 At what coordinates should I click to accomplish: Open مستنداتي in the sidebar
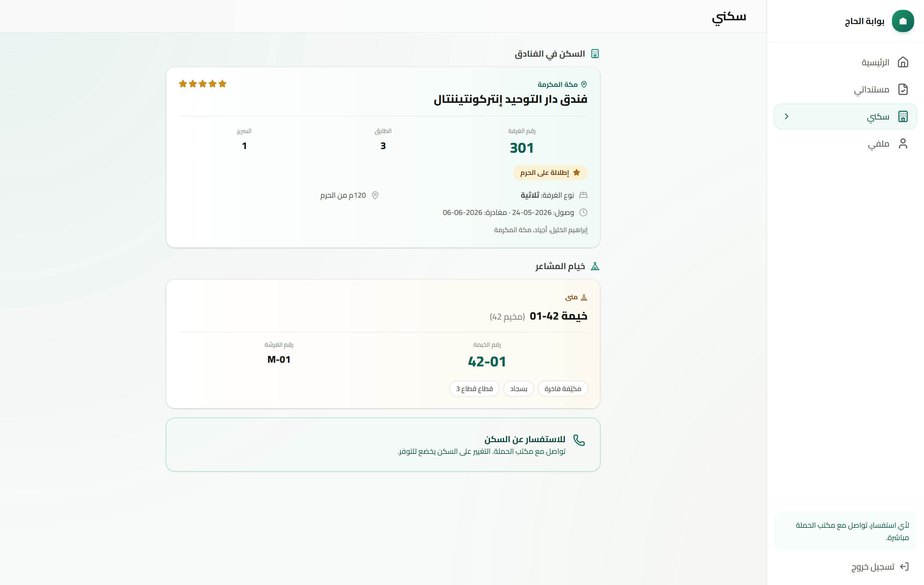845,89
